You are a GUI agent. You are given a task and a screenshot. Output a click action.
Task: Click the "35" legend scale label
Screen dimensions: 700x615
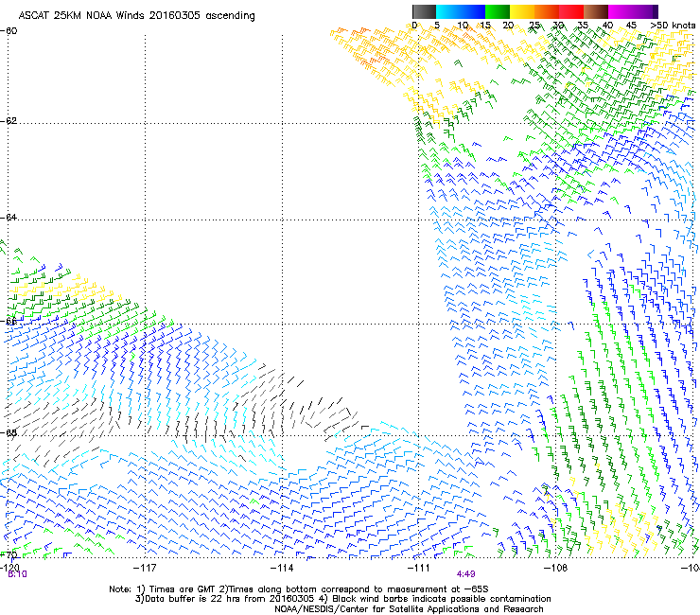[x=583, y=26]
